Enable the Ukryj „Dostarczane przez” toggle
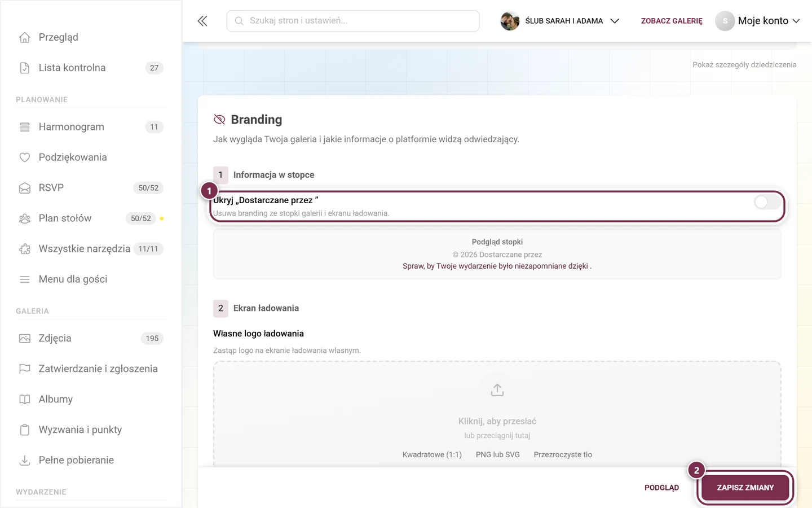 [x=767, y=202]
